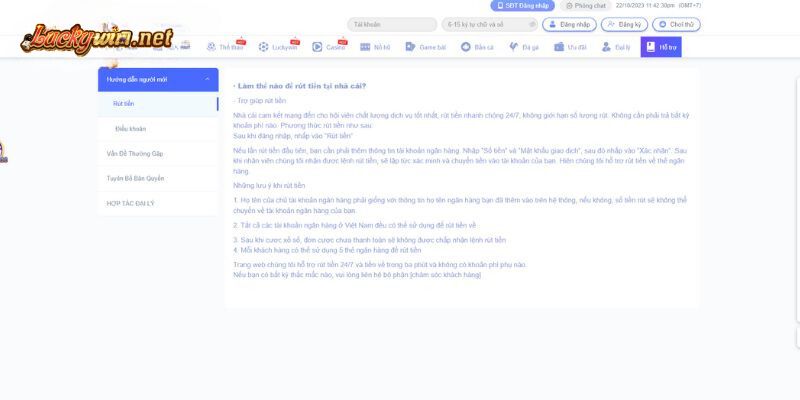Open the Luckywin menu item
Screen dimensions: 800x400
278,47
